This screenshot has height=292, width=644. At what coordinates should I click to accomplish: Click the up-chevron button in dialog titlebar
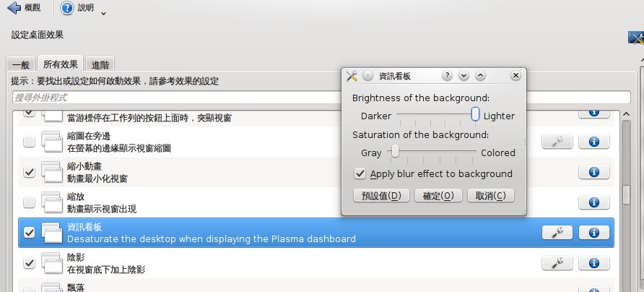(480, 76)
